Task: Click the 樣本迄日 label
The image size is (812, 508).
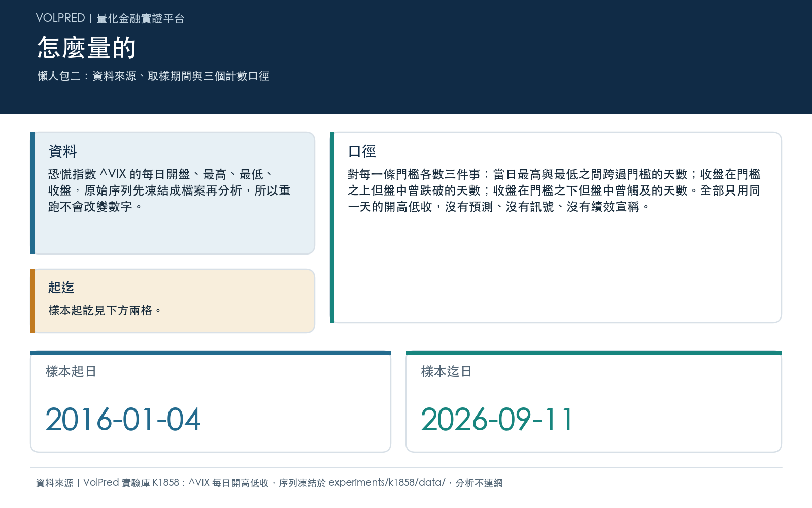Action: (447, 372)
